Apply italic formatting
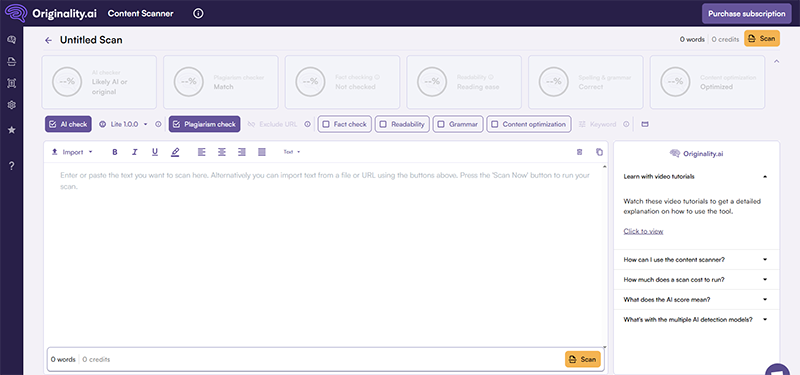The width and height of the screenshot is (800, 375). click(135, 152)
